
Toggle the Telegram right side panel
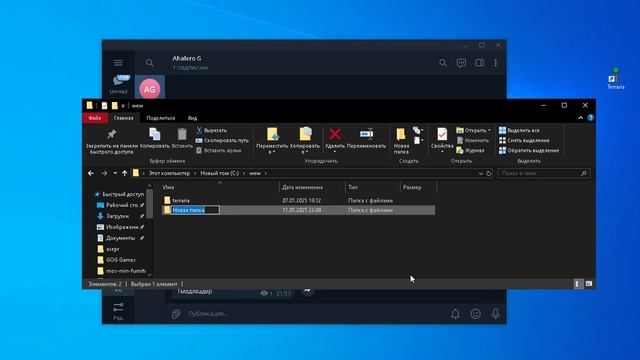pos(479,63)
